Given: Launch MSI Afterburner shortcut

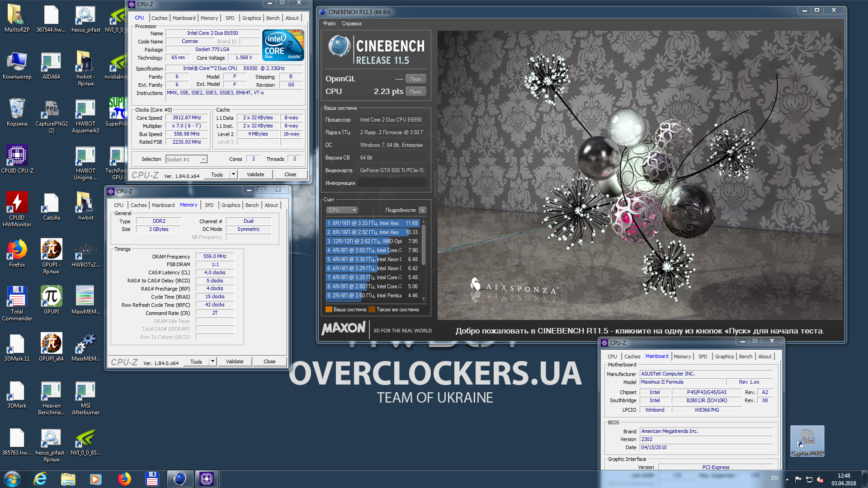Looking at the screenshot, I should click(85, 399).
